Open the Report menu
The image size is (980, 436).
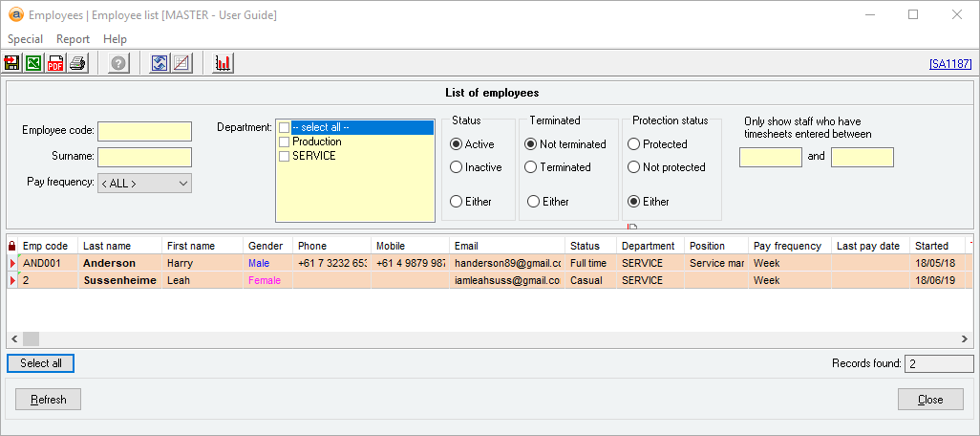(x=73, y=39)
